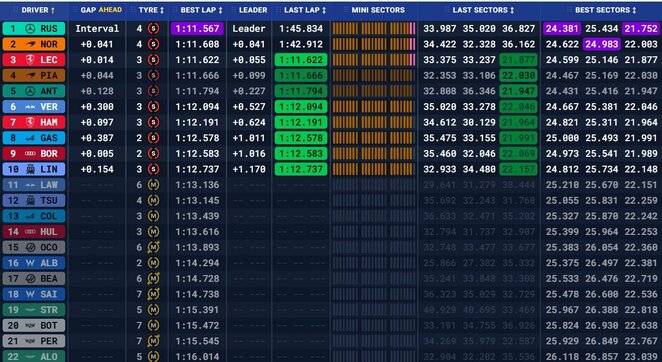
Task: Click the McLaren logo on NOR badge
Action: tap(30, 44)
